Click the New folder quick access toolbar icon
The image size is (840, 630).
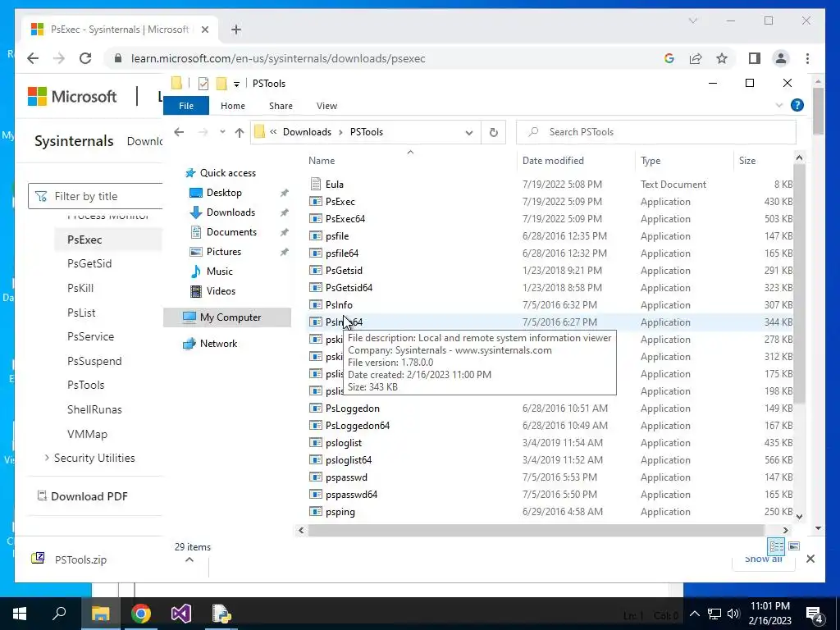pyautogui.click(x=221, y=84)
